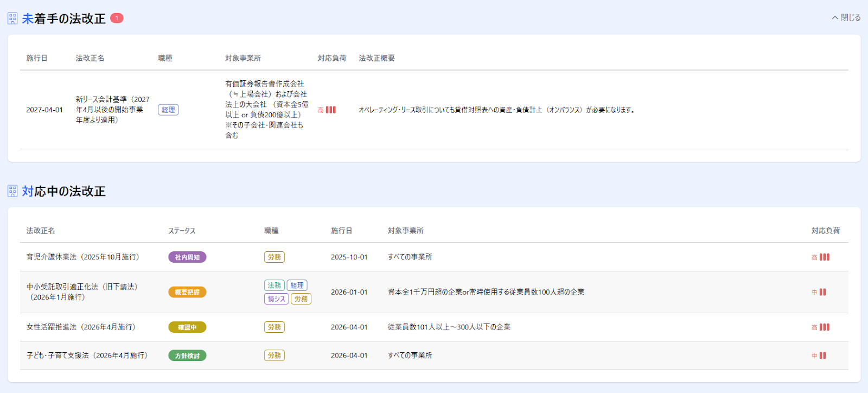Click 対象事業所 header in 対応中 table
The height and width of the screenshot is (393, 868).
pyautogui.click(x=406, y=231)
